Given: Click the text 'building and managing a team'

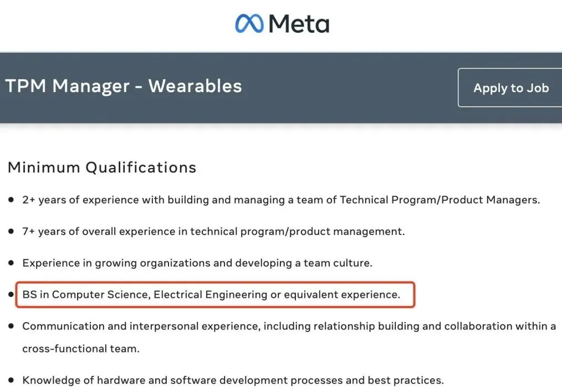Looking at the screenshot, I should pyautogui.click(x=231, y=200).
